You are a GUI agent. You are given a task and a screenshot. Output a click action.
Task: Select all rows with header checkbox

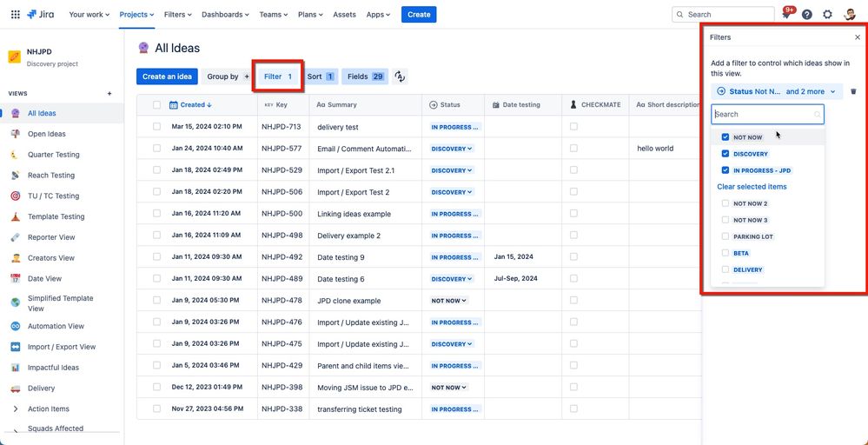tap(156, 104)
